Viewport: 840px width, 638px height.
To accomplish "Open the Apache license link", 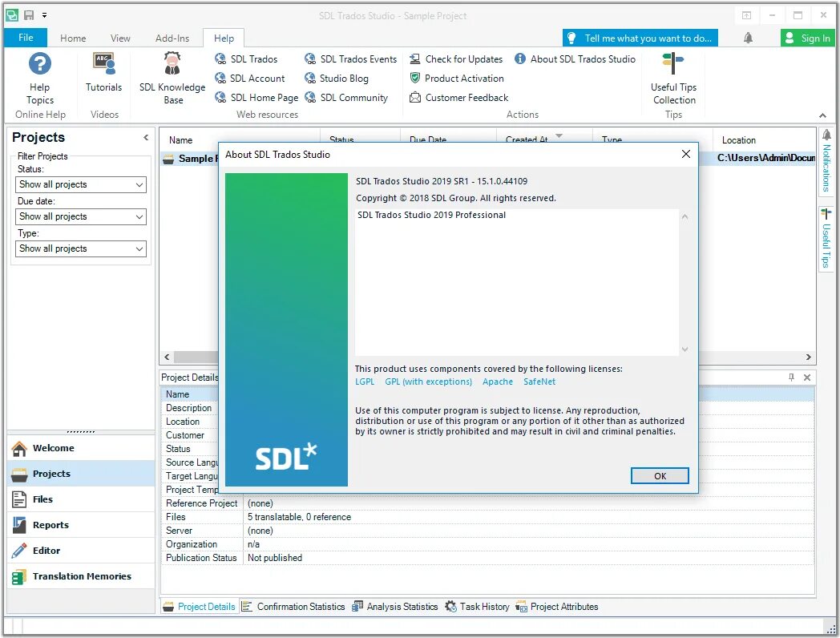I will (497, 382).
